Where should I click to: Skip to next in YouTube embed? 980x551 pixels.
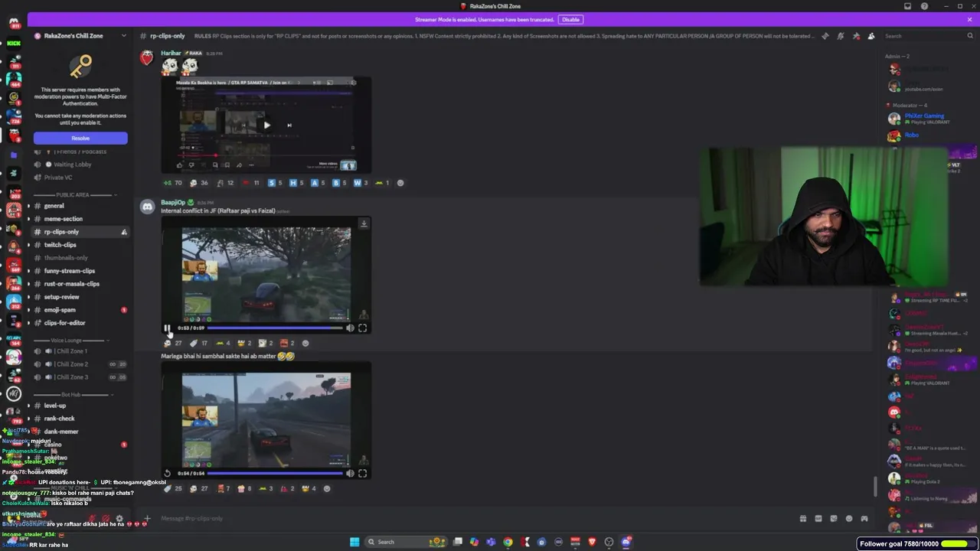pos(289,125)
